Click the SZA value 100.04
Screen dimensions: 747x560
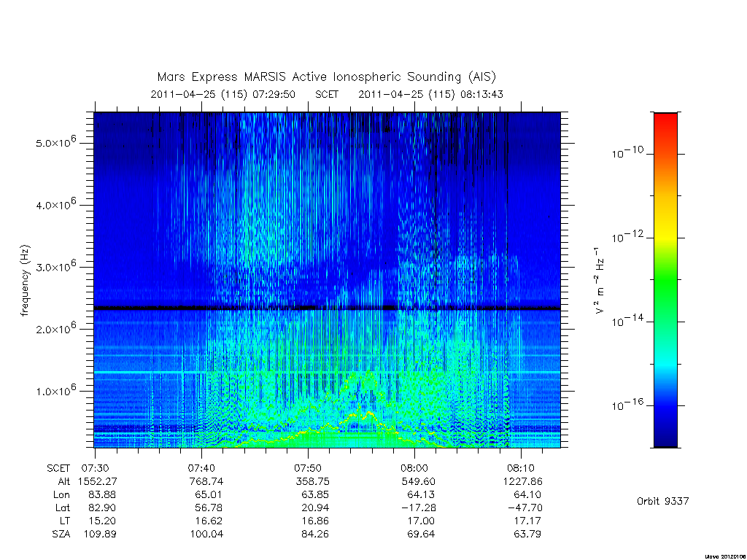point(206,534)
